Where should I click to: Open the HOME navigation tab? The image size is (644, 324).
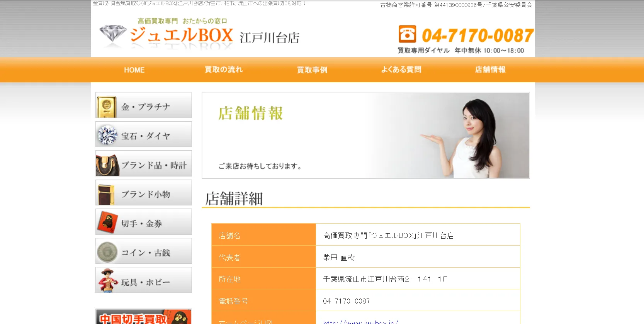tap(134, 70)
